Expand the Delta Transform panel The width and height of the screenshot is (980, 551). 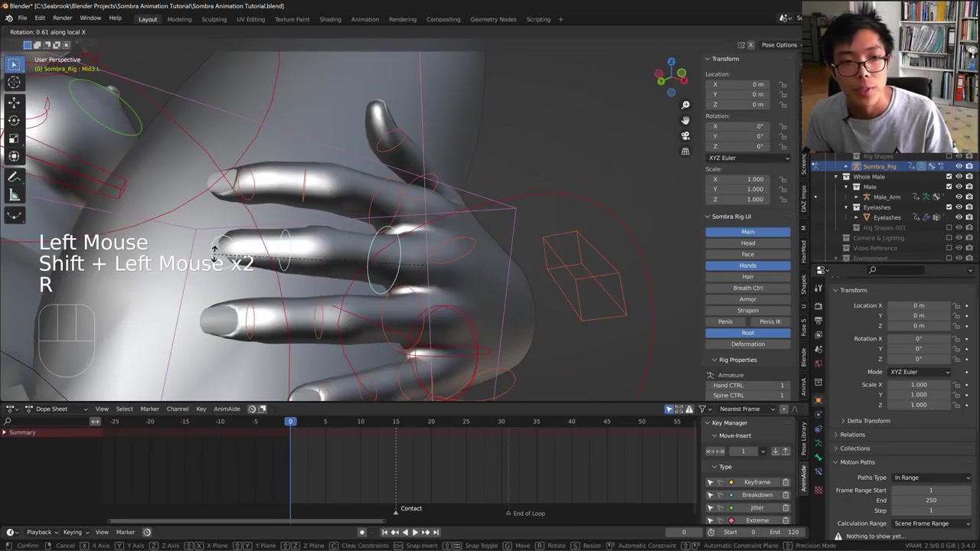coord(868,421)
